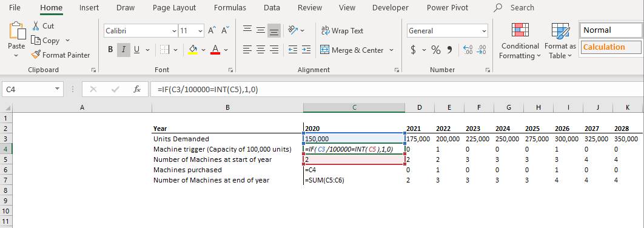This screenshot has height=228, width=644.
Task: Increase indent in Alignment group
Action: (306, 50)
